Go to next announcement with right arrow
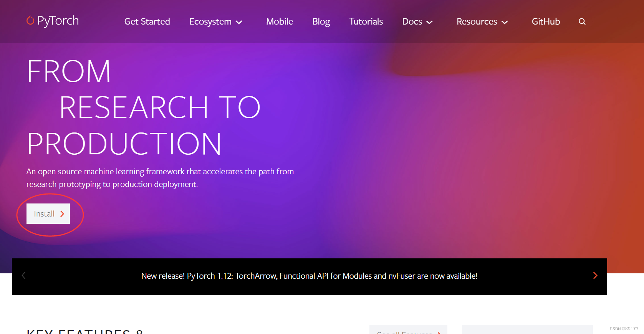 (595, 276)
